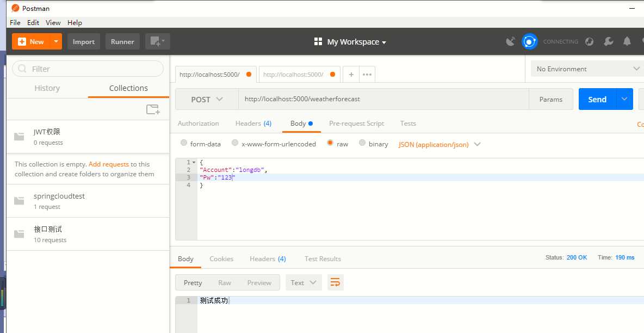
Task: Select the Raw response view
Action: pyautogui.click(x=225, y=282)
